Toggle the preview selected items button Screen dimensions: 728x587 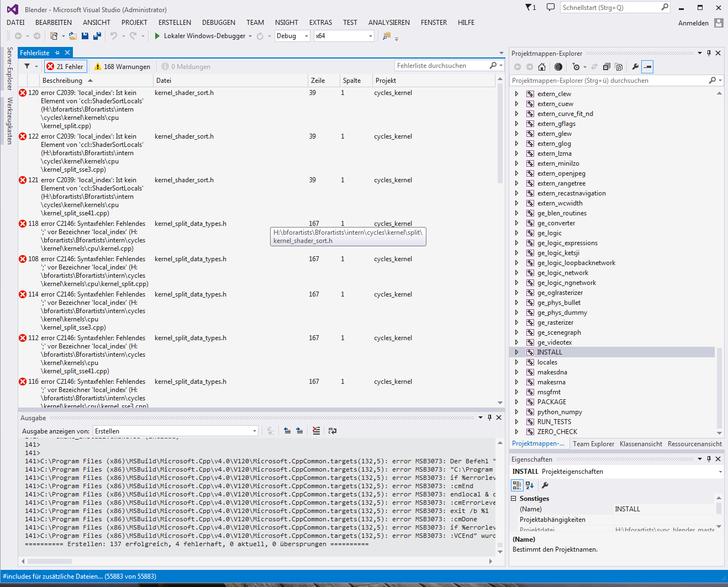(x=648, y=67)
